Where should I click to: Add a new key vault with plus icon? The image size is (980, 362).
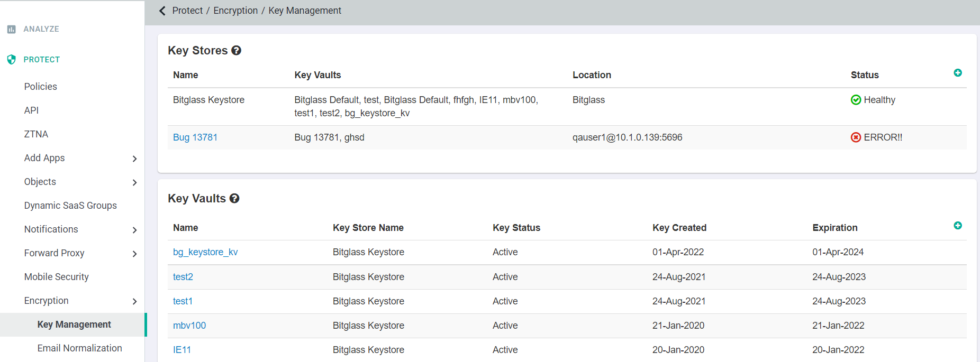point(957,226)
